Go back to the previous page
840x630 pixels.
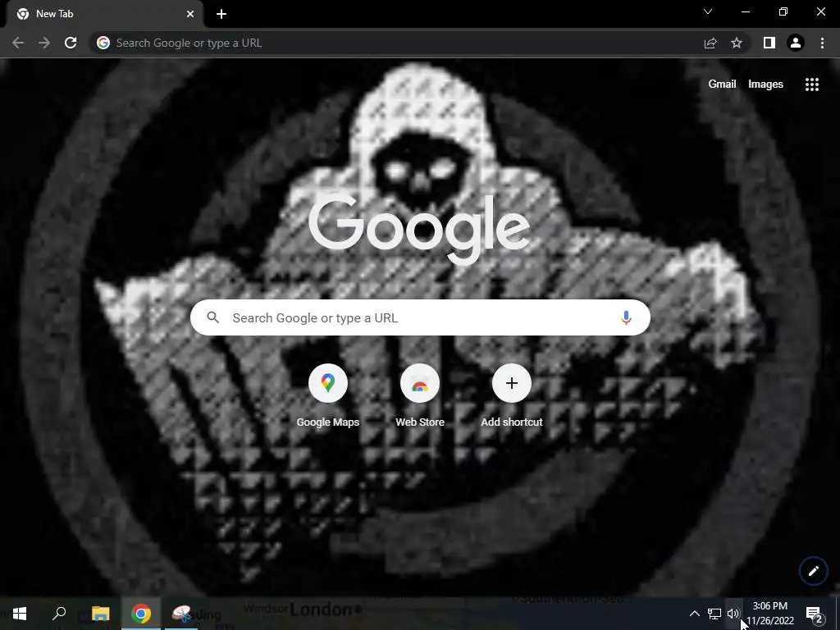coord(18,43)
